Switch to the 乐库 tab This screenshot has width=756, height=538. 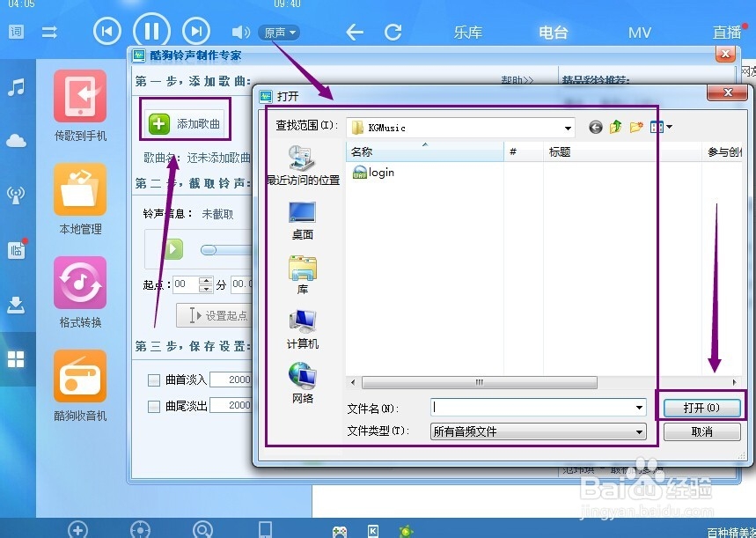point(467,33)
